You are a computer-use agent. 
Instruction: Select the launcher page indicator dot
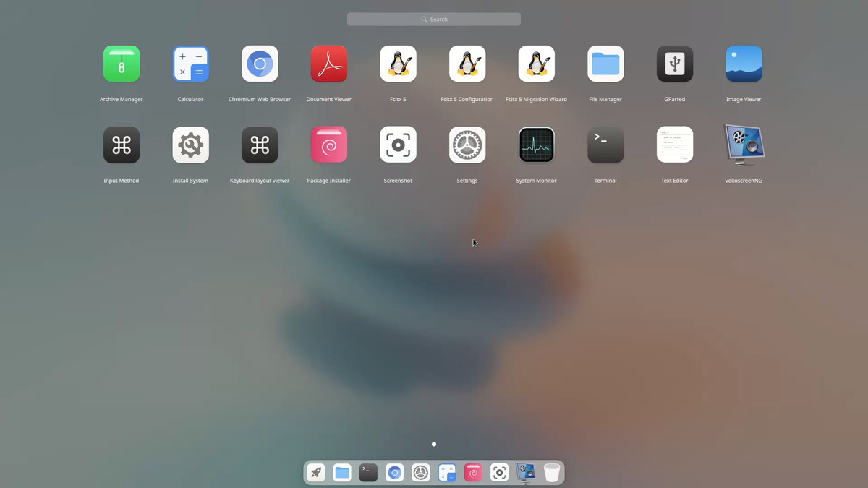pyautogui.click(x=434, y=444)
